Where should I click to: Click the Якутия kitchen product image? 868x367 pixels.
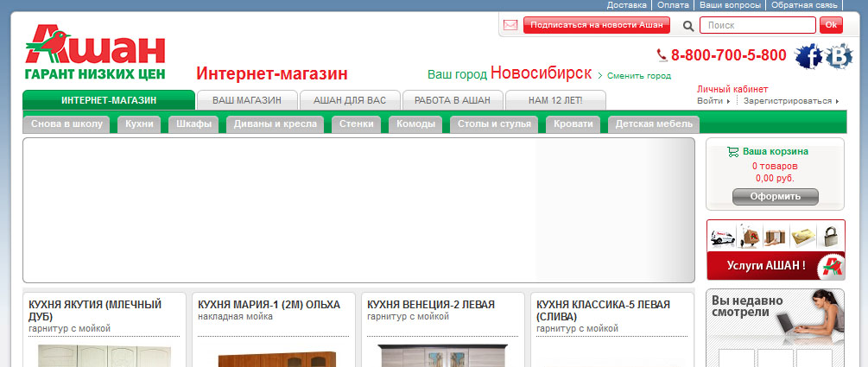(x=105, y=356)
